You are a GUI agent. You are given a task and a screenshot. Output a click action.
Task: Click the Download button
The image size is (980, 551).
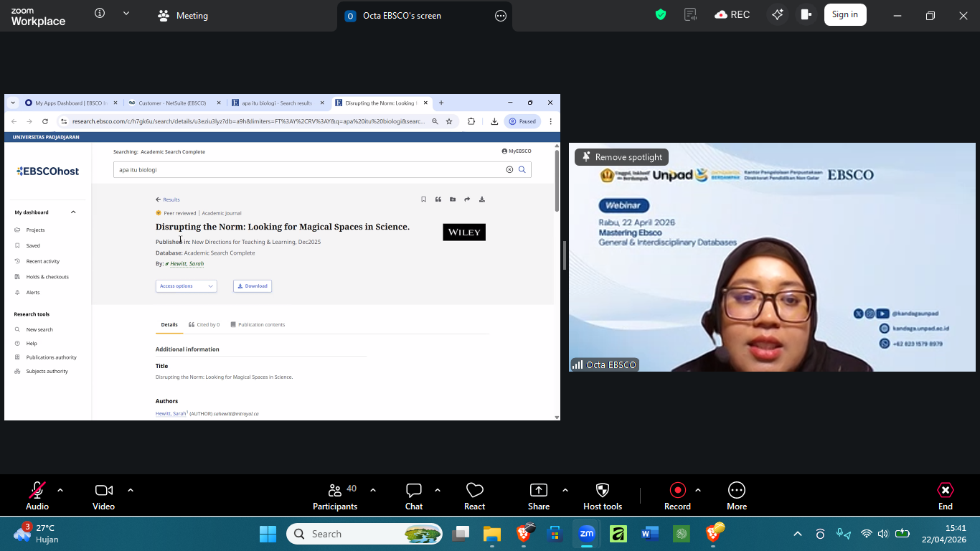point(253,286)
